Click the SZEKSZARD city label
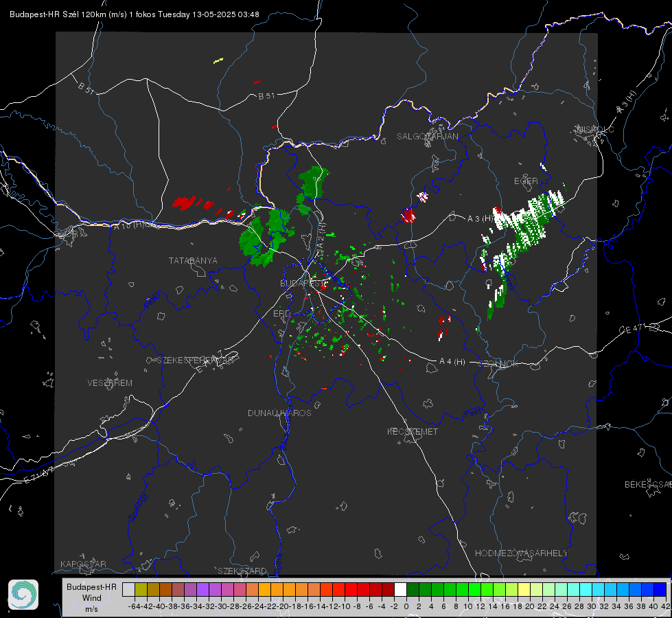 point(242,571)
